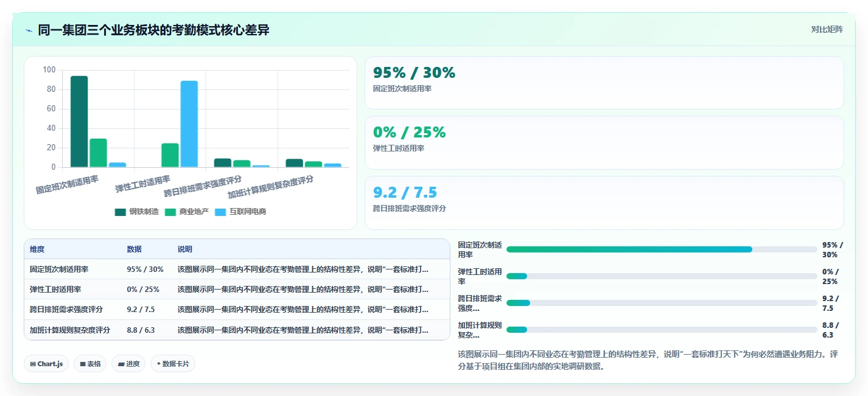The width and height of the screenshot is (868, 396).
Task: Click the 表格 tag label
Action: click(94, 364)
